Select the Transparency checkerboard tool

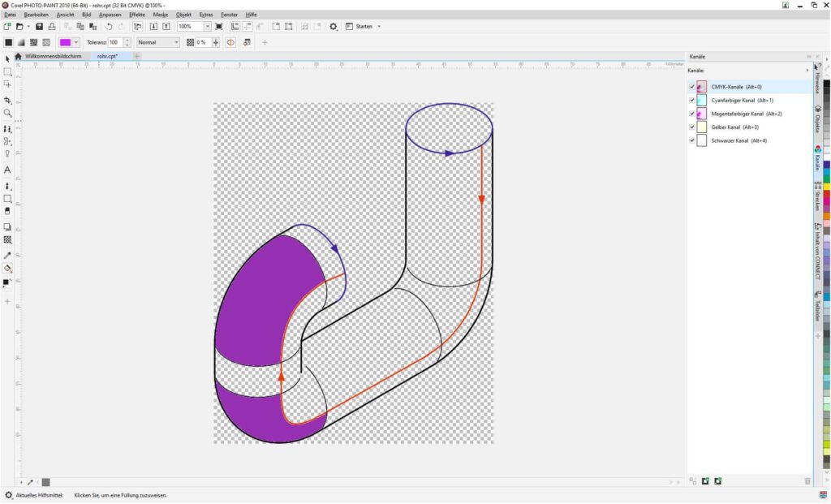[7, 239]
